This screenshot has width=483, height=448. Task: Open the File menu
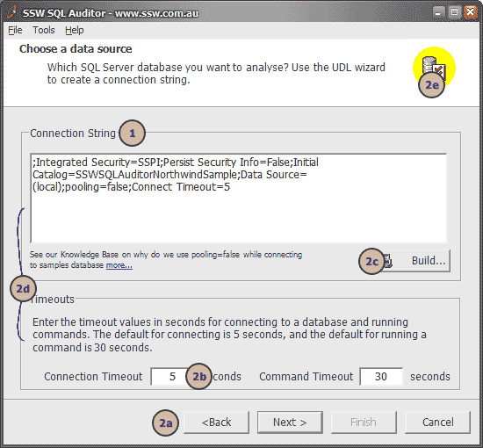point(15,30)
